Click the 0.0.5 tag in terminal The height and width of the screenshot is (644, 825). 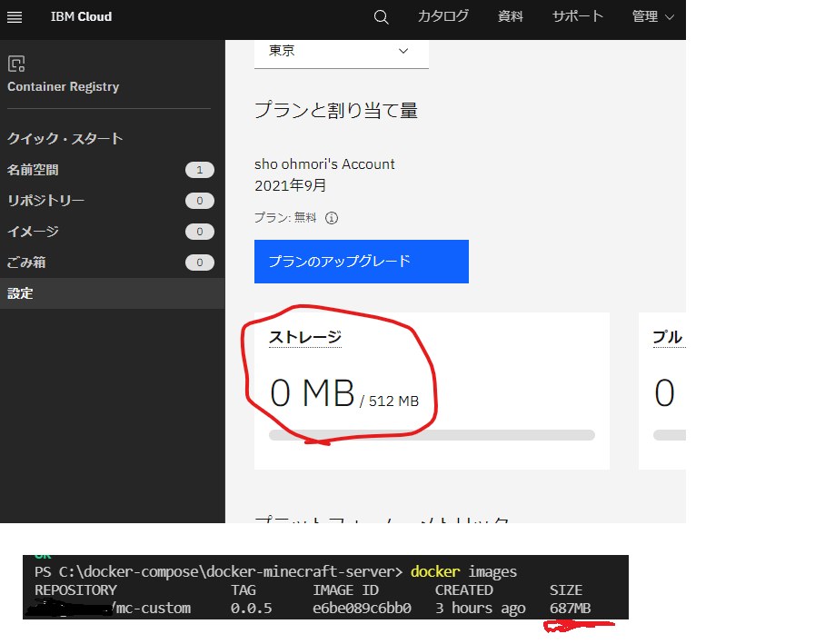[x=251, y=609]
